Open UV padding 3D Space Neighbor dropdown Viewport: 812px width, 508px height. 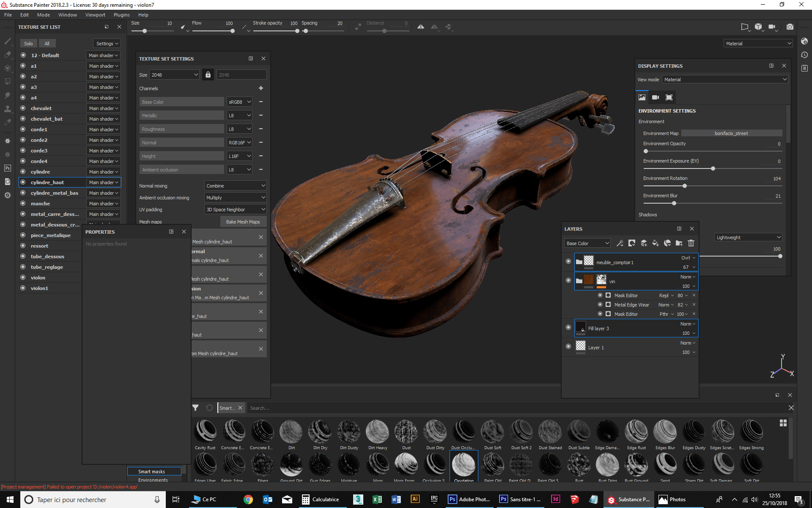tap(236, 209)
